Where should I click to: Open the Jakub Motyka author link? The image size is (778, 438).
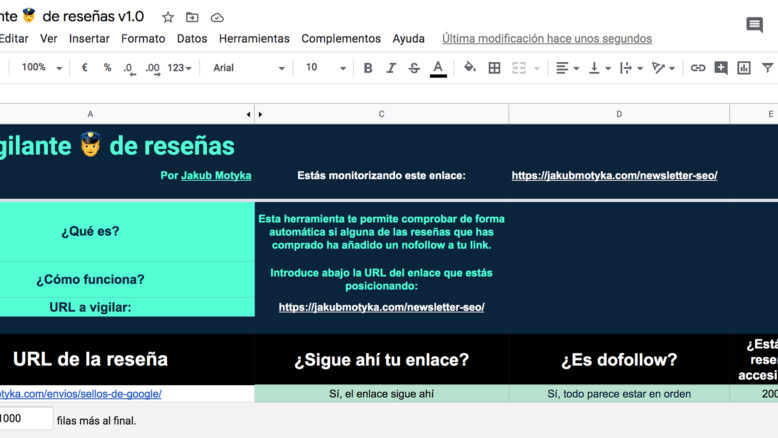tap(216, 176)
